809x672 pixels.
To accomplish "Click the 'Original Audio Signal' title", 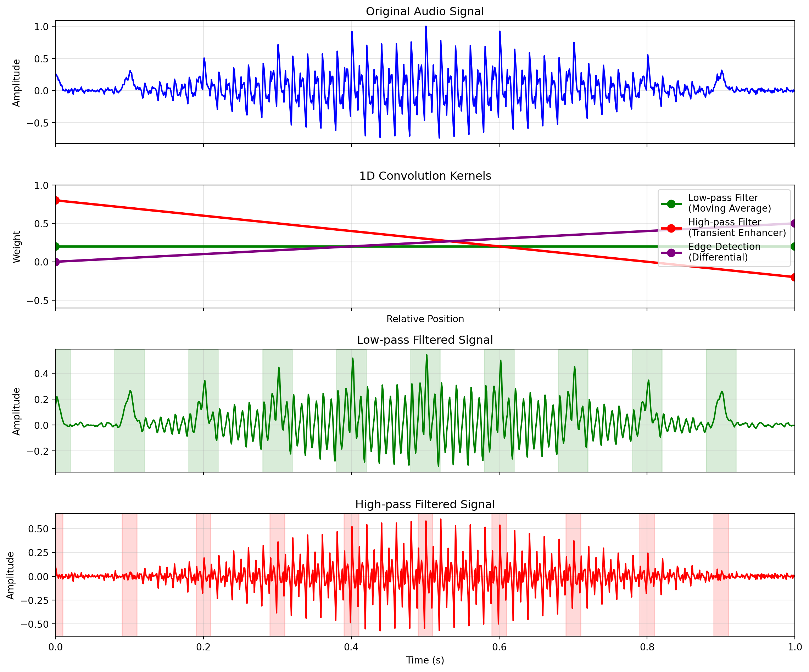I will point(425,12).
